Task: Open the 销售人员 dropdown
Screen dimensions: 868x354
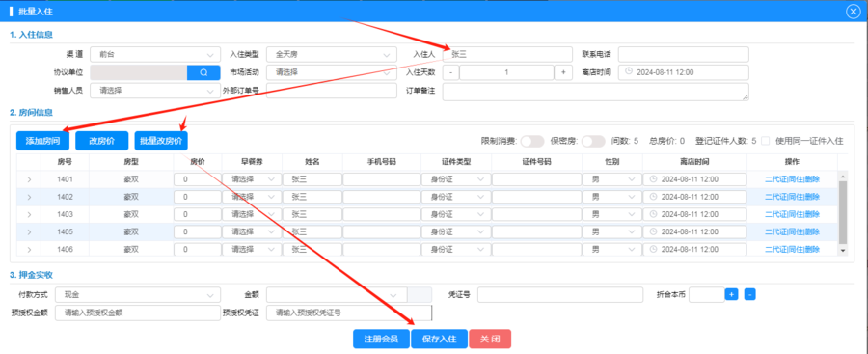Action: tap(154, 91)
